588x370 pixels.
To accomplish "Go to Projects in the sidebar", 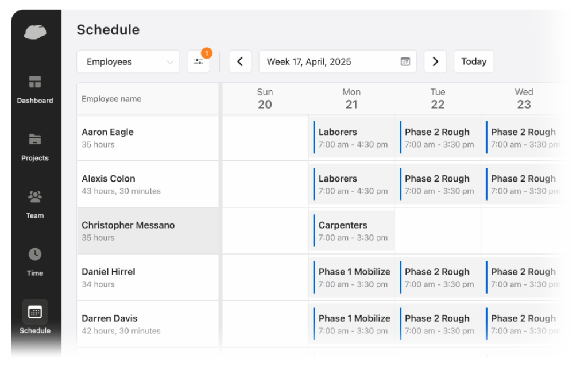I will point(35,147).
